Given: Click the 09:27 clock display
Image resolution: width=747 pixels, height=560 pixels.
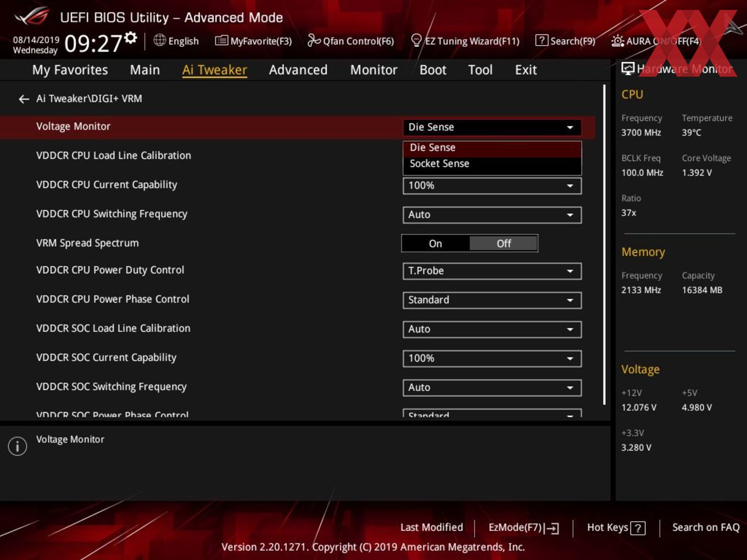Looking at the screenshot, I should tap(93, 43).
